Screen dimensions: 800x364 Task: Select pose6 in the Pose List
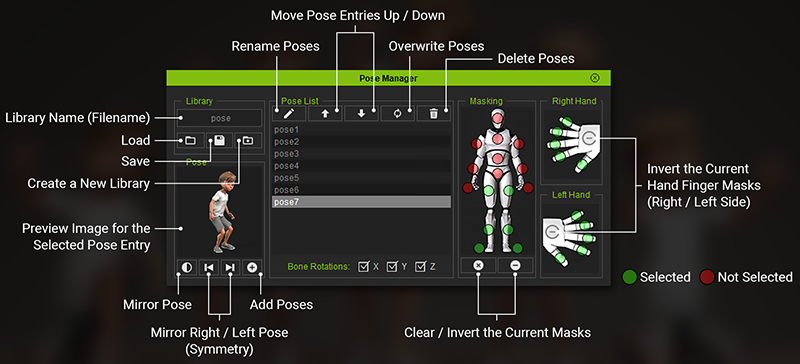(x=361, y=190)
